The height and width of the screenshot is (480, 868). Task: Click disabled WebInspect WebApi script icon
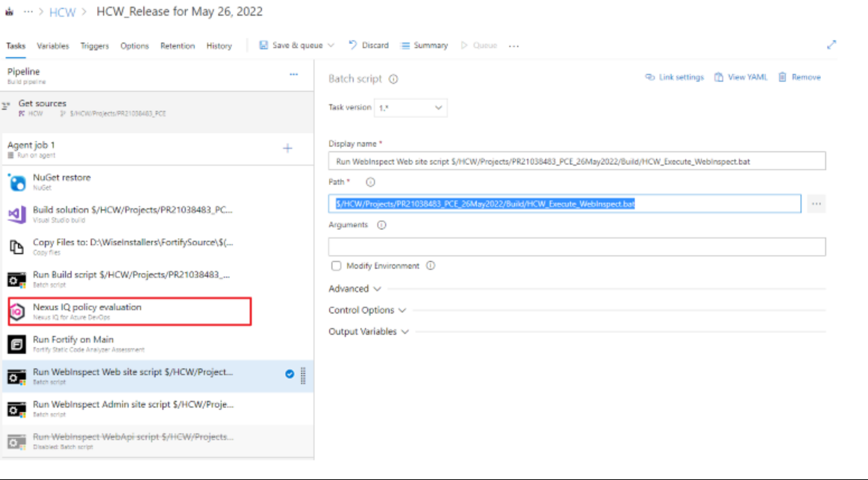(16, 442)
